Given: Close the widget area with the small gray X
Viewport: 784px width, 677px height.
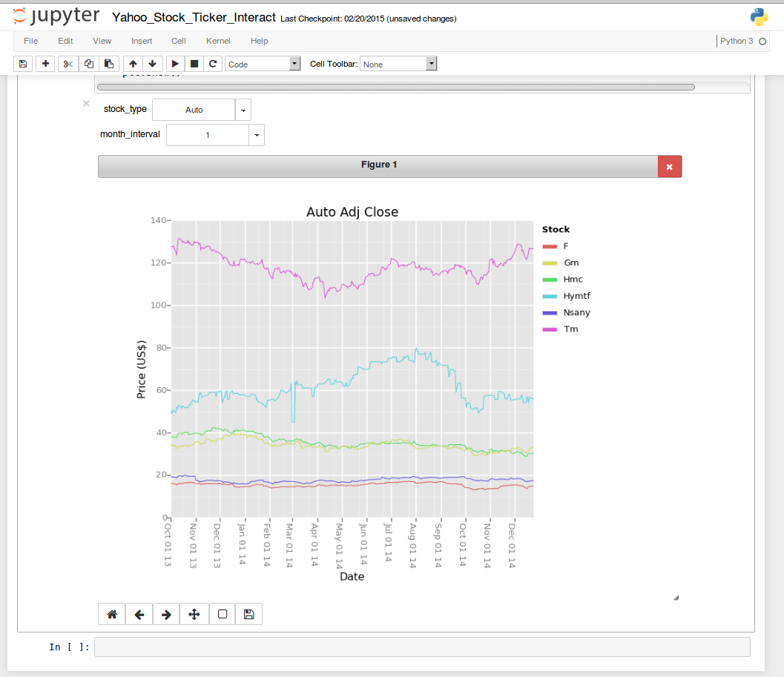Looking at the screenshot, I should click(86, 104).
